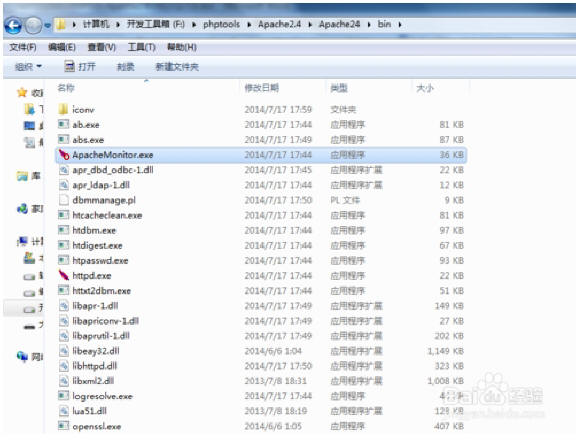Click Favorites star icon in sidebar
The image size is (576, 447).
(x=22, y=93)
